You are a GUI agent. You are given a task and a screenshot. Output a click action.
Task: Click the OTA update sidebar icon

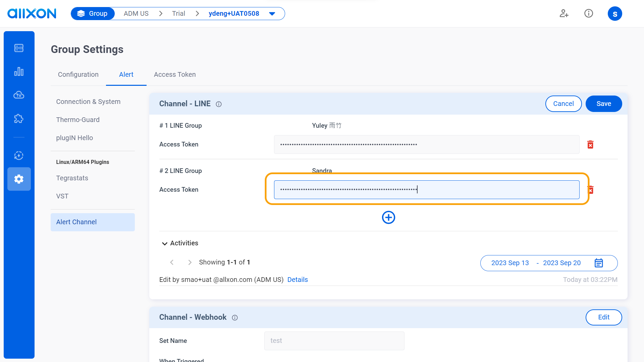click(x=19, y=156)
